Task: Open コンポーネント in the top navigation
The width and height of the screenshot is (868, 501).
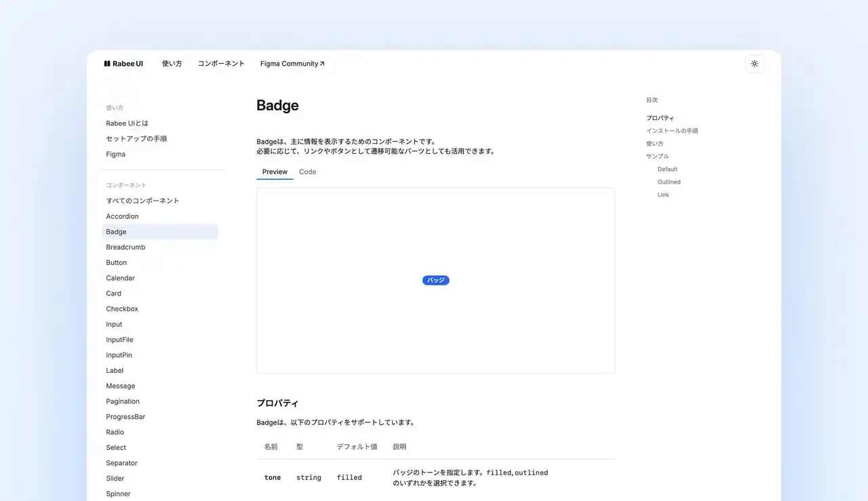Action: click(x=221, y=64)
